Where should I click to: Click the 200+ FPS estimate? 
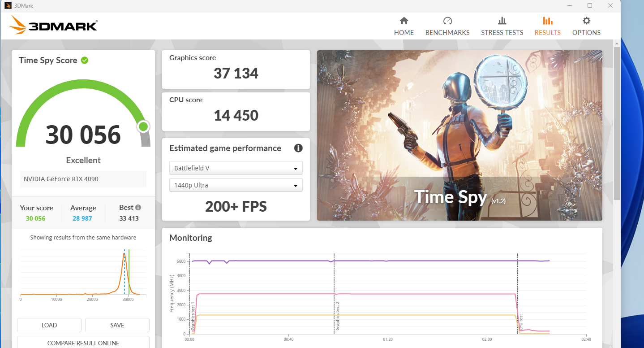pos(236,206)
